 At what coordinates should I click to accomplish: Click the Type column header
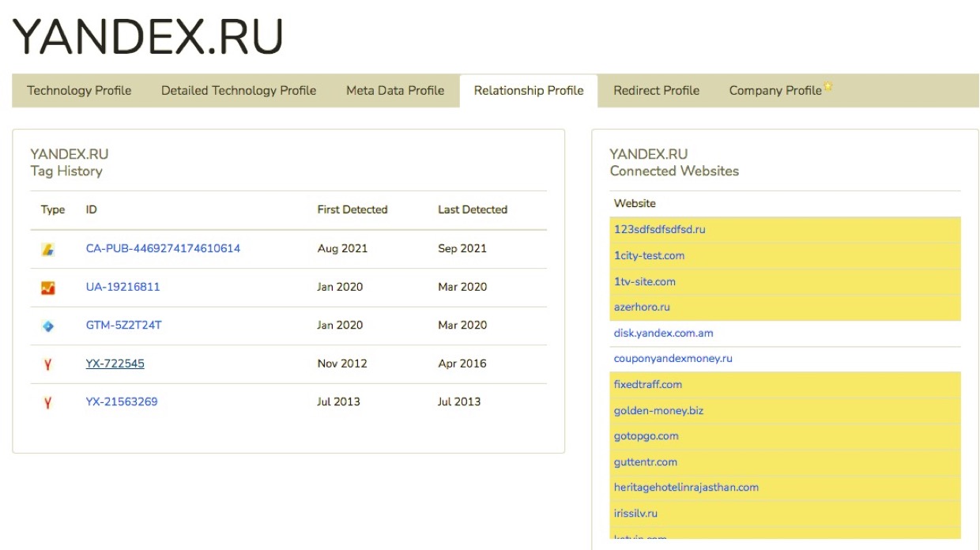[53, 210]
